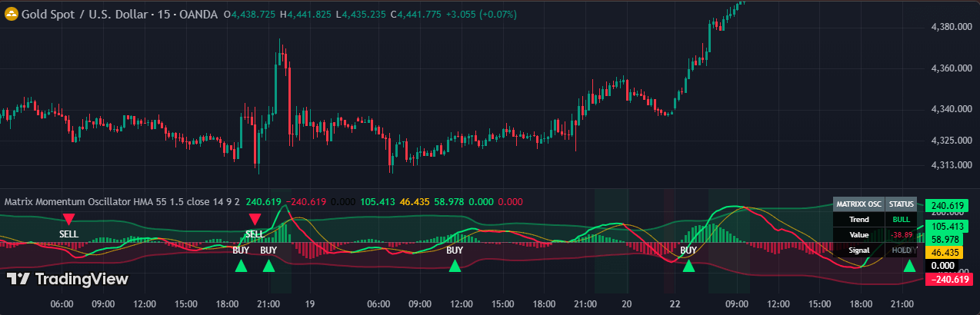Click green 240.619 in the oscillator legend
The height and width of the screenshot is (315, 980).
pyautogui.click(x=264, y=201)
